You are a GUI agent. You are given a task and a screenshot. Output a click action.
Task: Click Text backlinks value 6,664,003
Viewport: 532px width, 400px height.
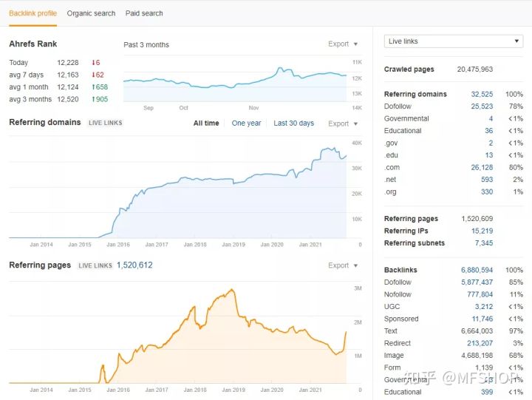pos(477,331)
